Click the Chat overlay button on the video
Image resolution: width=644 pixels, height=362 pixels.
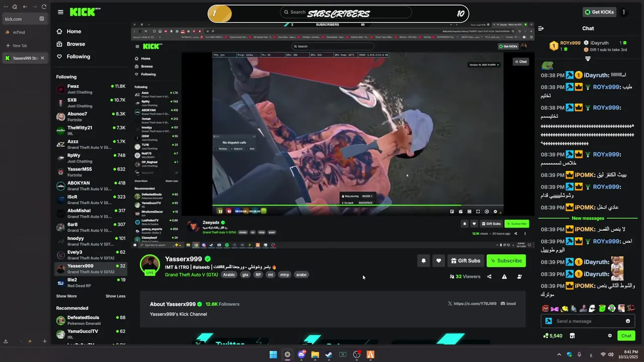520,61
